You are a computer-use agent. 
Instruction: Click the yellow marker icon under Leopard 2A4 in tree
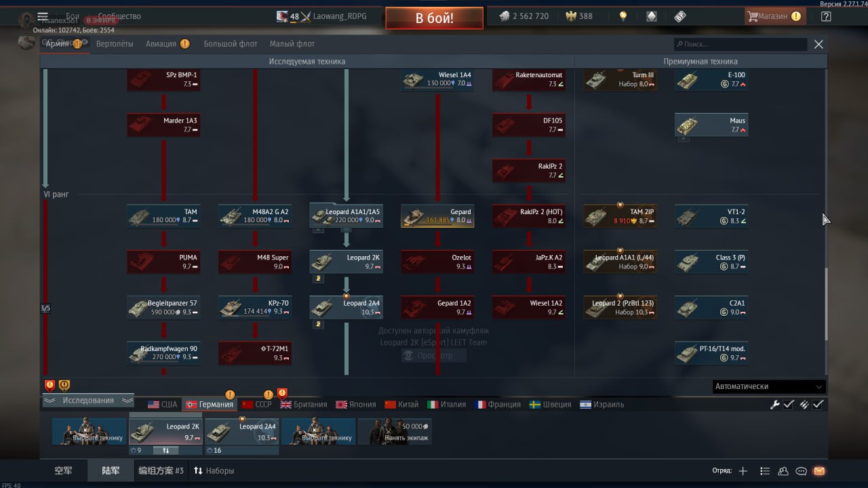click(x=318, y=324)
